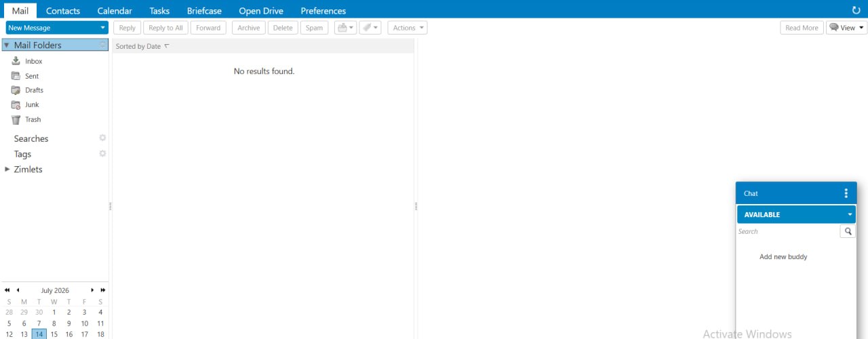This screenshot has width=868, height=339.
Task: Expand the Zimlets section
Action: 7,169
